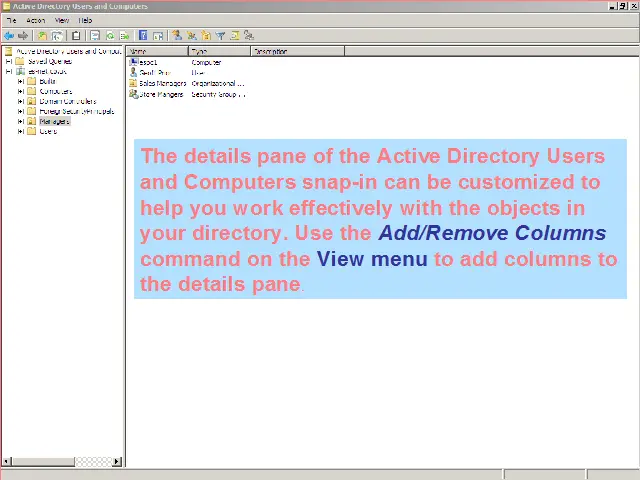Select the Managers tree item
Viewport: 640px width, 480px height.
tap(55, 121)
